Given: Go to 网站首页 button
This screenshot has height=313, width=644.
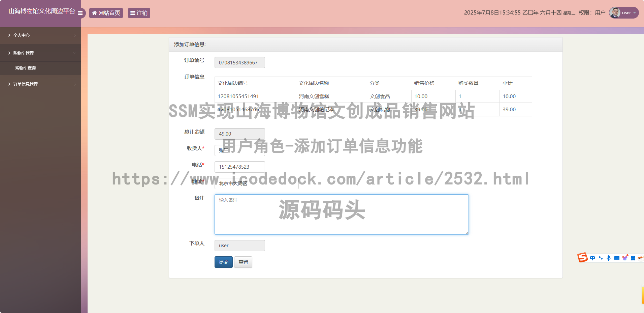Looking at the screenshot, I should (x=106, y=13).
